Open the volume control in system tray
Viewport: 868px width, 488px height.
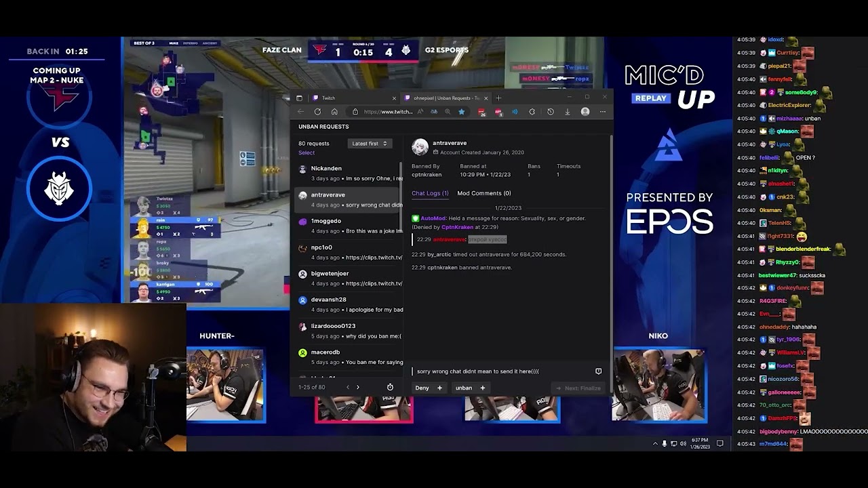pos(682,443)
